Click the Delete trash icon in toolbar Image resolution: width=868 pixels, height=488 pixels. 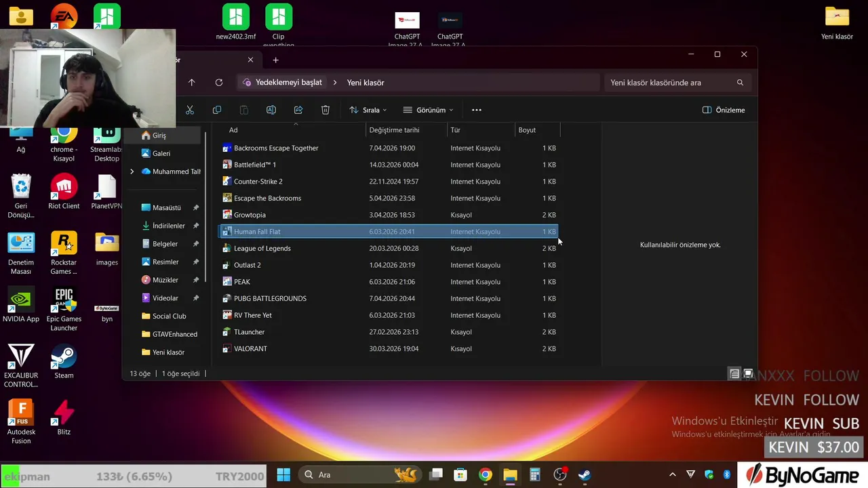pos(325,110)
